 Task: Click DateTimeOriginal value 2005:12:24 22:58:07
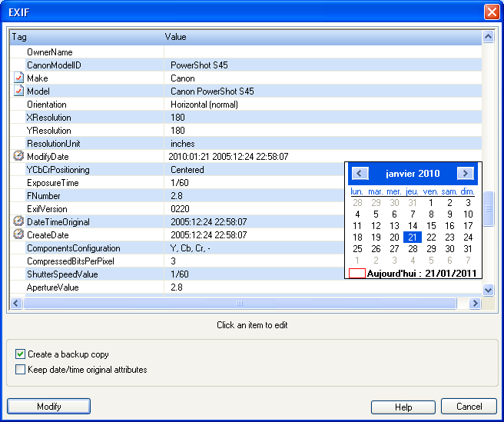coord(209,222)
